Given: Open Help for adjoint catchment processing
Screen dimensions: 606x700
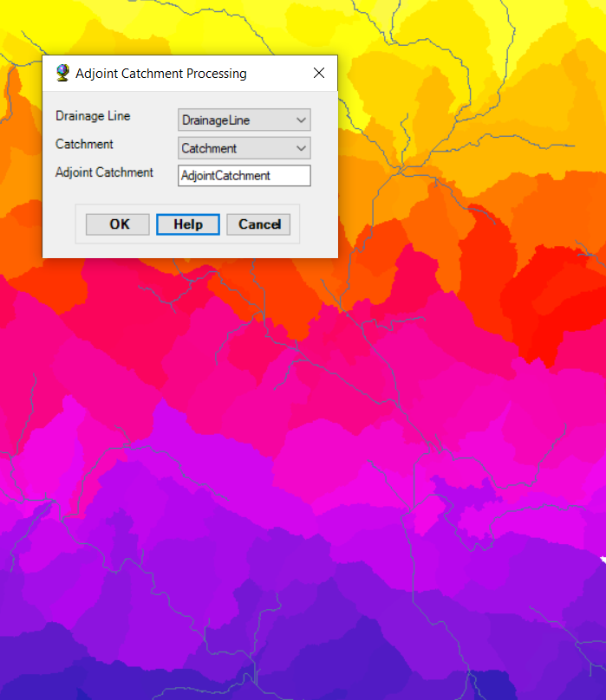Looking at the screenshot, I should point(188,224).
